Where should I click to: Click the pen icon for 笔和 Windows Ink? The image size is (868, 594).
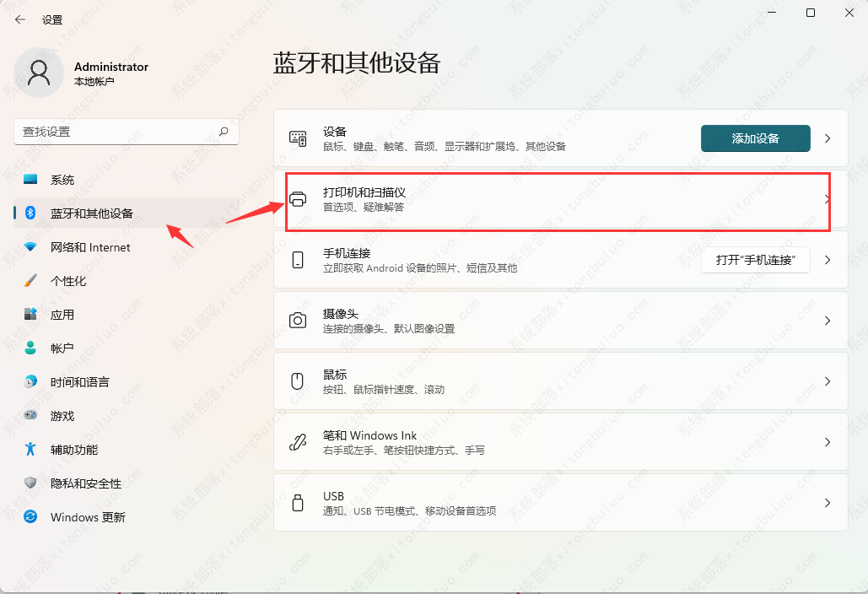pos(298,442)
